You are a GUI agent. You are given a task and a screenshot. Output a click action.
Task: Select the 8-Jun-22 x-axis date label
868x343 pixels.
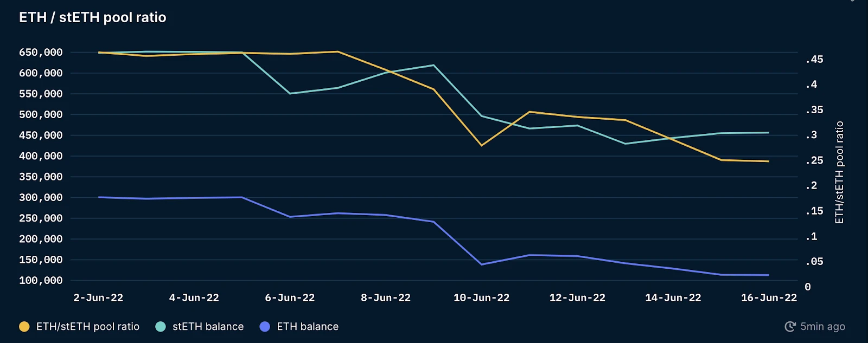pos(386,297)
